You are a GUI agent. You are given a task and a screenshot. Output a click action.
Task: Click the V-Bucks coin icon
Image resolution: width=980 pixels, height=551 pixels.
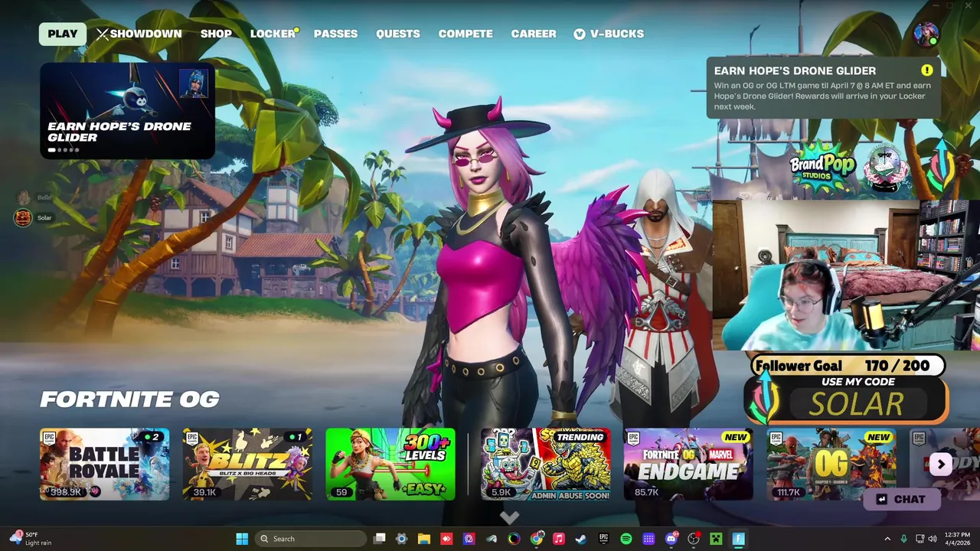click(x=580, y=34)
